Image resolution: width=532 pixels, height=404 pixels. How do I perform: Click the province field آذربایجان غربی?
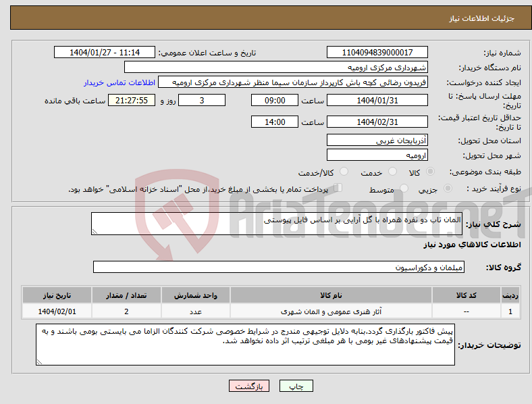pos(377,141)
